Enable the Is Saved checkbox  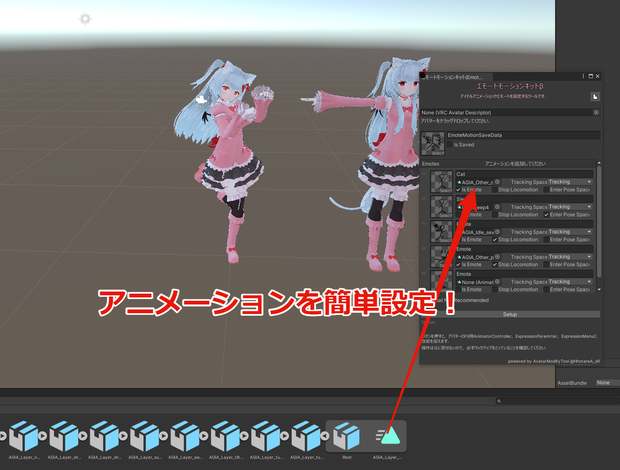[x=450, y=145]
